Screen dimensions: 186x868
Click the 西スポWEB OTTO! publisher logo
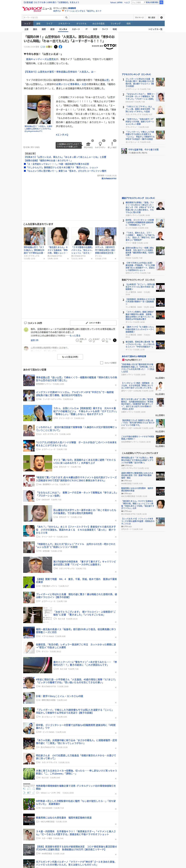coord(104,46)
